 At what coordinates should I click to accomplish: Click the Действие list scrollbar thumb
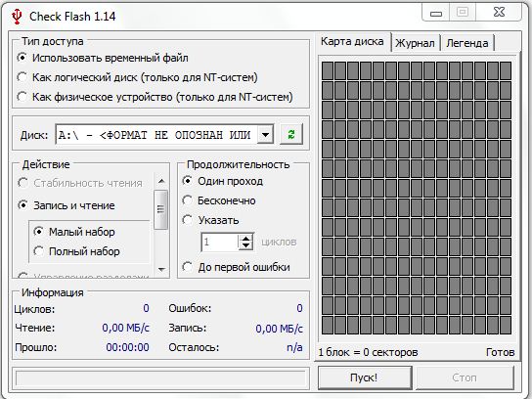(x=160, y=209)
